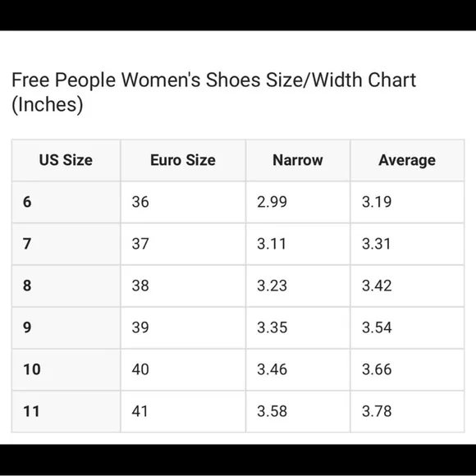Select the Average column header
Viewport: 476px width, 476px height.
(407, 160)
